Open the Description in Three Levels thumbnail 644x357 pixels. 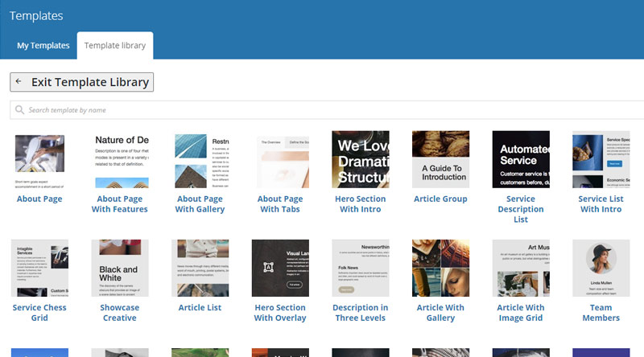pos(361,269)
